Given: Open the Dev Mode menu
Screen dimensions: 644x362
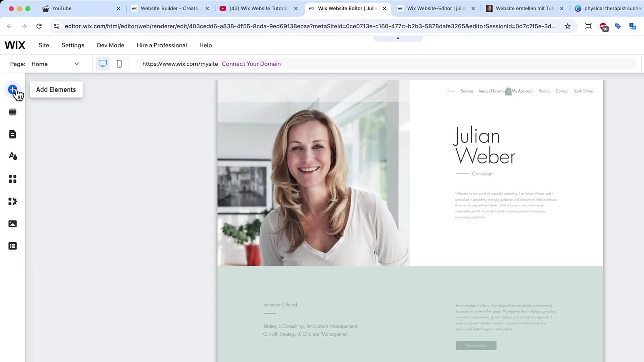Looking at the screenshot, I should [x=110, y=45].
